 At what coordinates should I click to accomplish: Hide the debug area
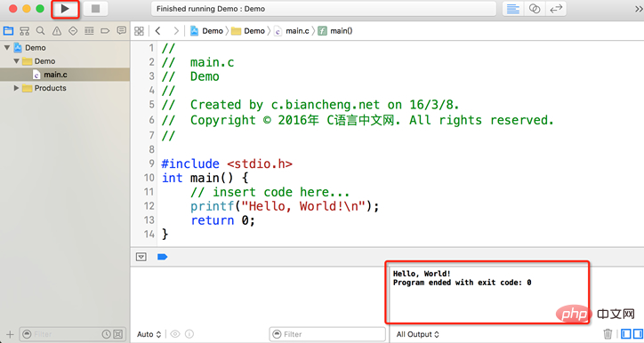click(x=141, y=257)
